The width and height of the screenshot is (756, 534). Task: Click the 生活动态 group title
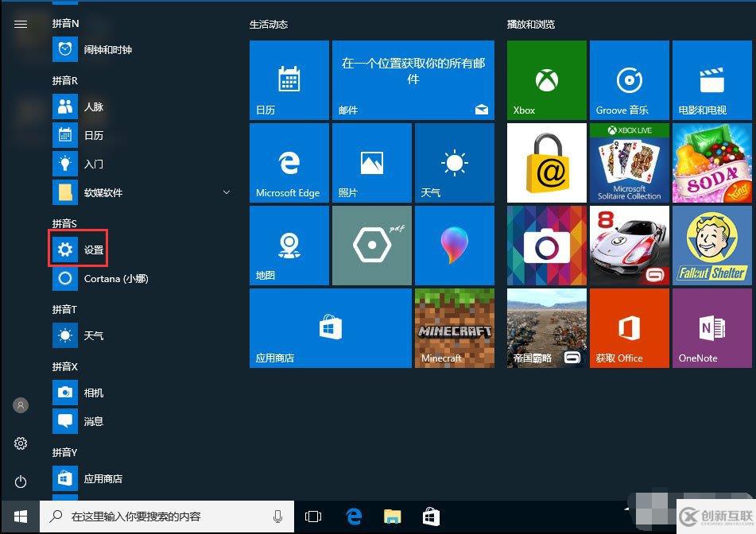point(269,24)
